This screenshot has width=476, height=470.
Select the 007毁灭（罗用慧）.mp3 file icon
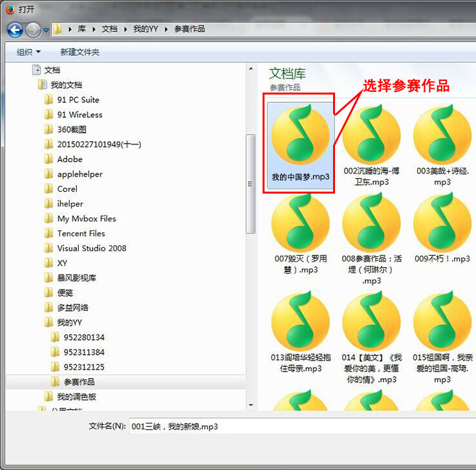click(299, 222)
